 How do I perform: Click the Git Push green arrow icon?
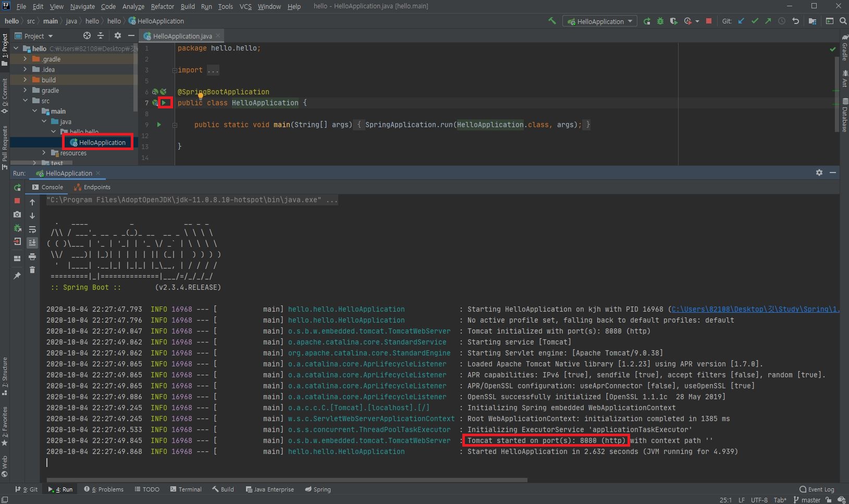point(768,21)
